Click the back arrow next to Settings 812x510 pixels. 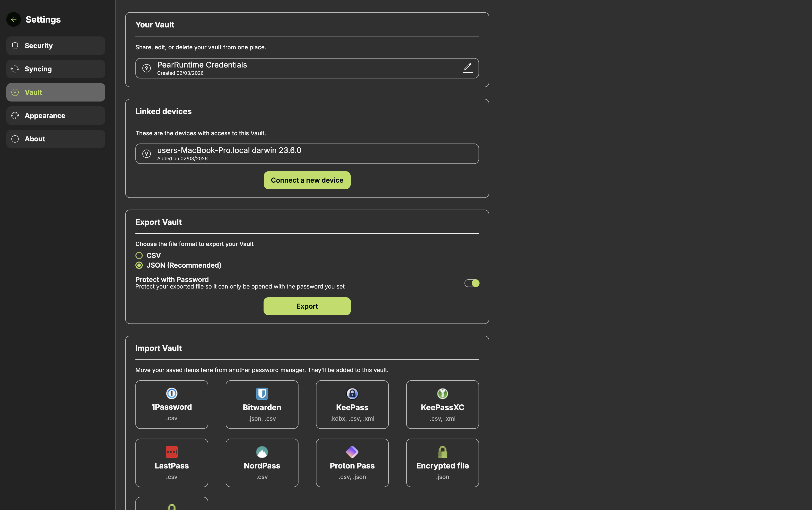pyautogui.click(x=14, y=20)
